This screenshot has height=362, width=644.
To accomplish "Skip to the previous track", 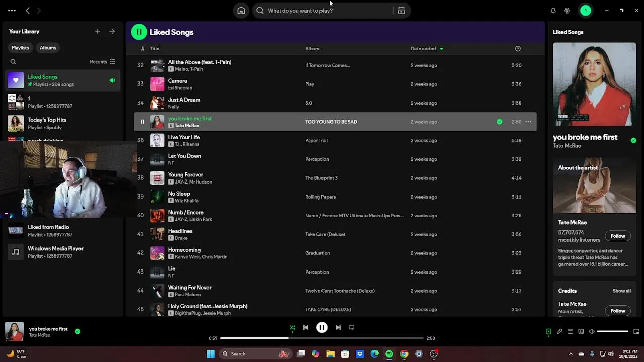I will click(306, 327).
